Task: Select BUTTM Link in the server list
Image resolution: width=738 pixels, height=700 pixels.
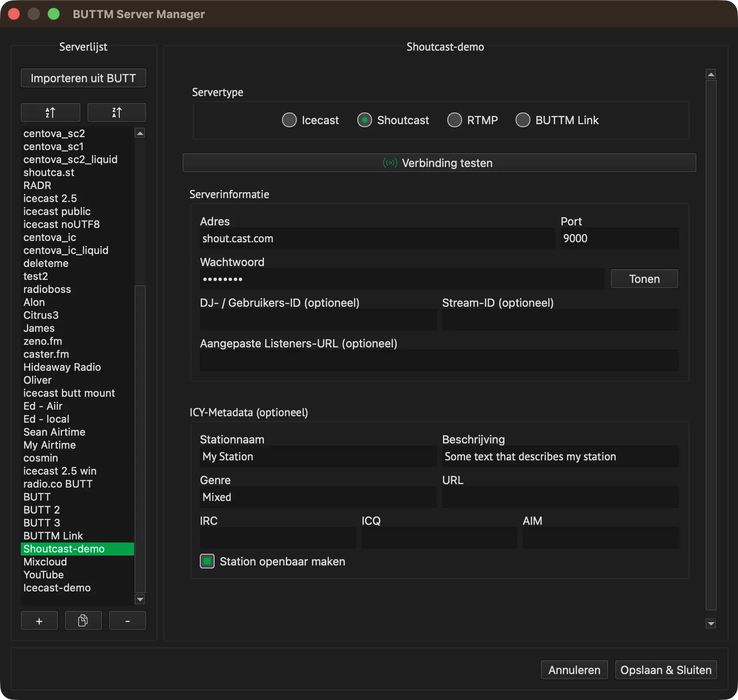Action: pos(77,536)
